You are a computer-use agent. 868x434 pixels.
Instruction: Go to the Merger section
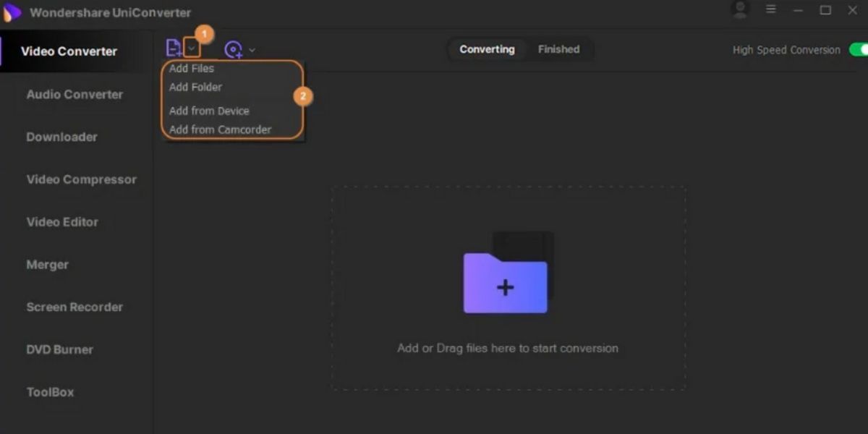point(47,265)
